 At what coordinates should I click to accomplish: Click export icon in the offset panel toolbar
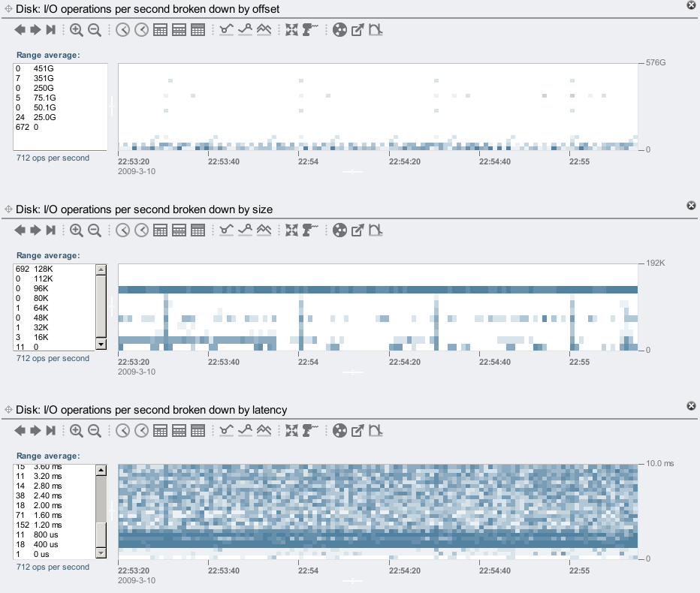pos(358,30)
